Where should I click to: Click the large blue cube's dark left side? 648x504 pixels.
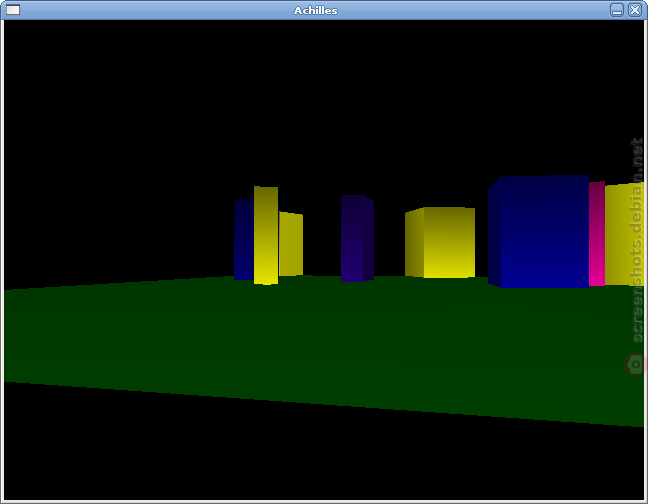pos(494,233)
